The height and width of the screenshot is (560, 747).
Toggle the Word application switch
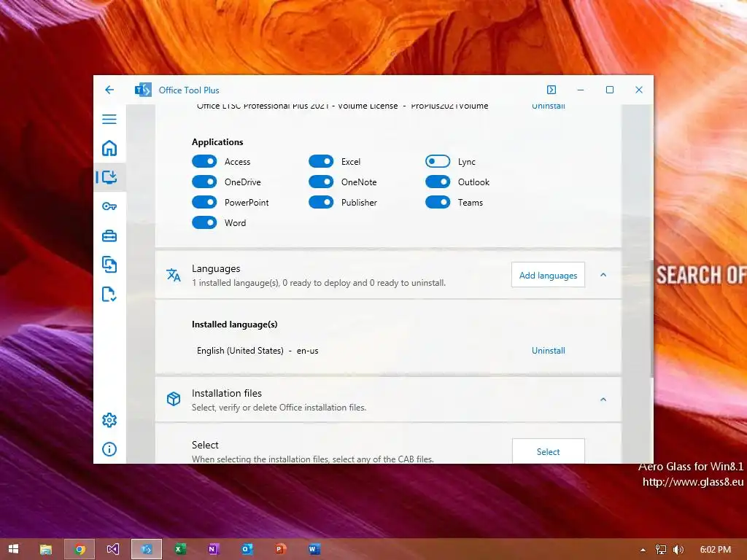(204, 222)
